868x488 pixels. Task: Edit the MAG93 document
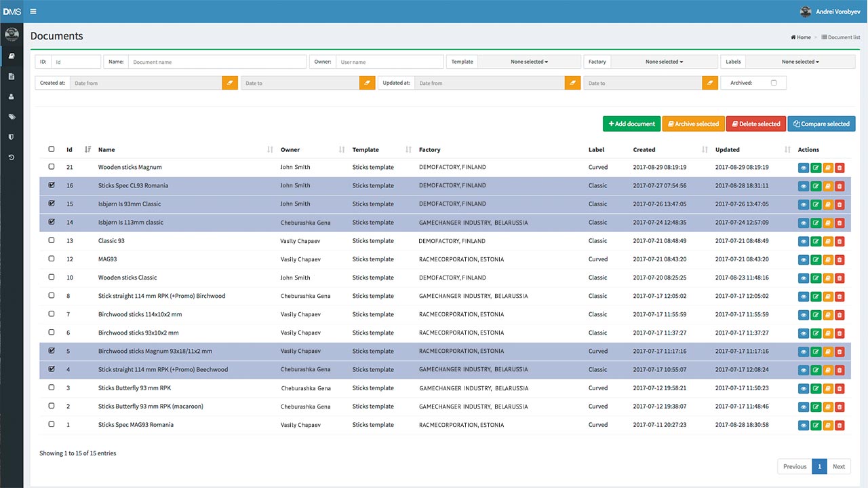[x=816, y=260]
